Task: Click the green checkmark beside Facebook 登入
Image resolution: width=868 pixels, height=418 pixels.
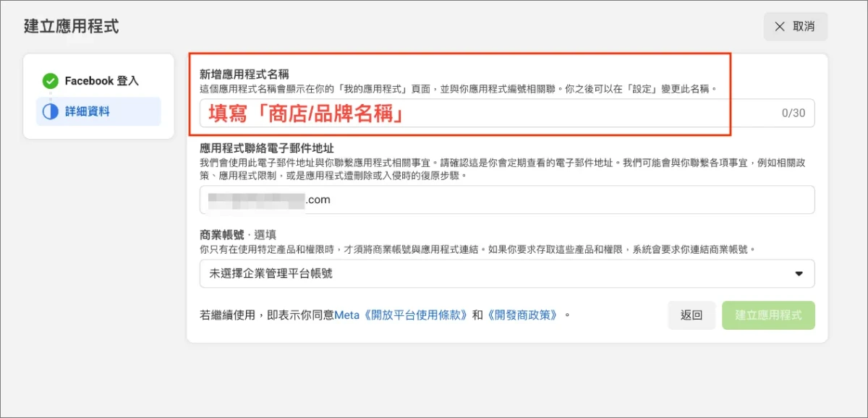Action: coord(50,81)
